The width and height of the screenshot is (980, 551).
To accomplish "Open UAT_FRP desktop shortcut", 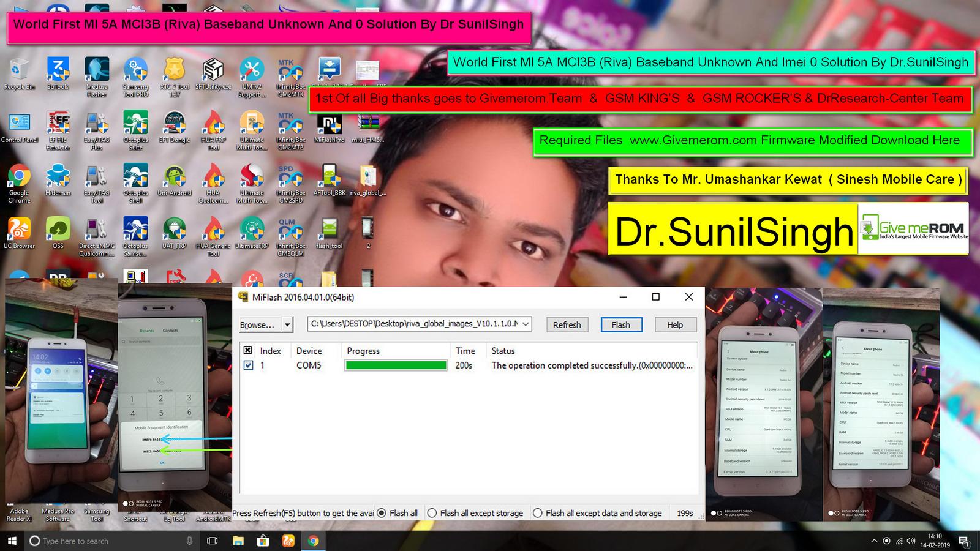I will pos(175,233).
